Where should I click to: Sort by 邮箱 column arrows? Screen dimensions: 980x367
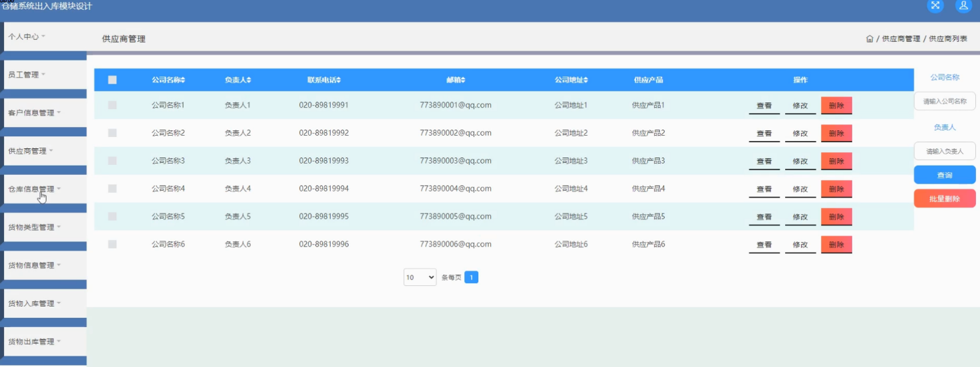(463, 80)
